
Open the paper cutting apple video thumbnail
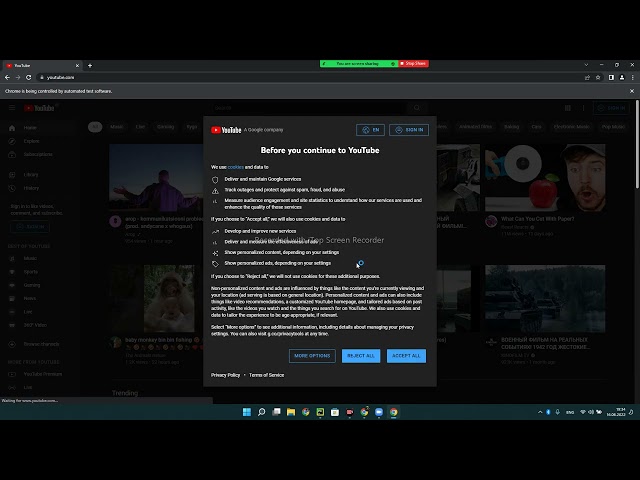545,178
